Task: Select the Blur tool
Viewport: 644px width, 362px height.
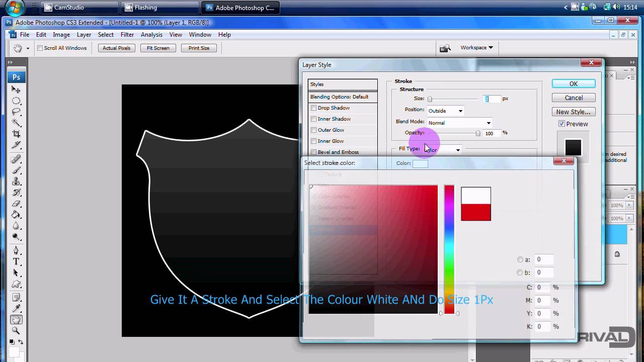Action: (x=16, y=225)
